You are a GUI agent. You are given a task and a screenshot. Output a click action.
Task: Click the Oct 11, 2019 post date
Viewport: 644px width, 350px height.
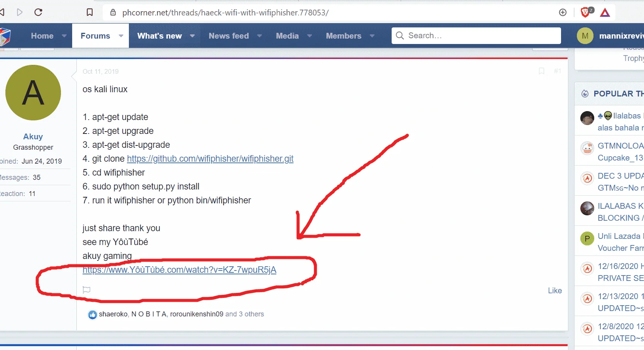click(101, 71)
